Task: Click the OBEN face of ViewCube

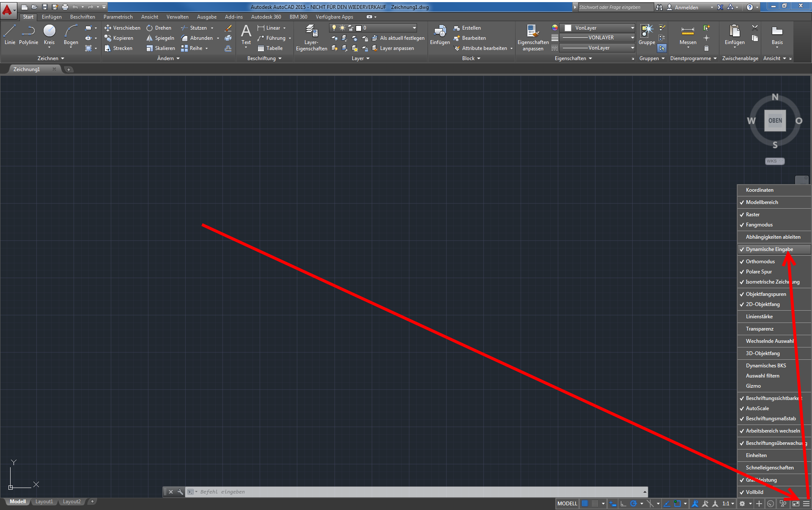Action: coord(775,121)
